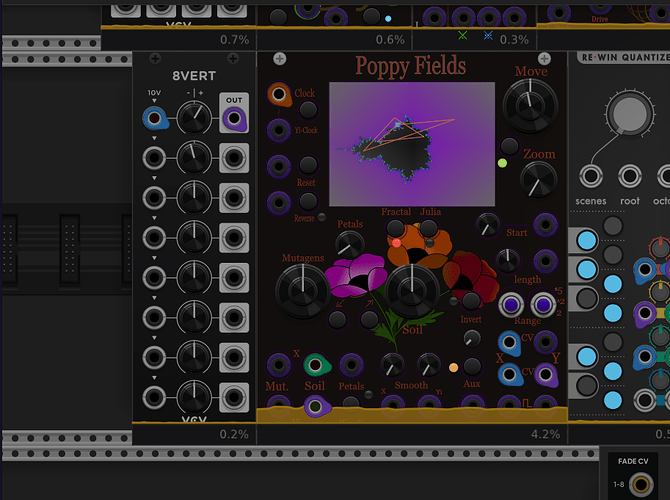
Task: Click the Move knob
Action: pos(530,103)
